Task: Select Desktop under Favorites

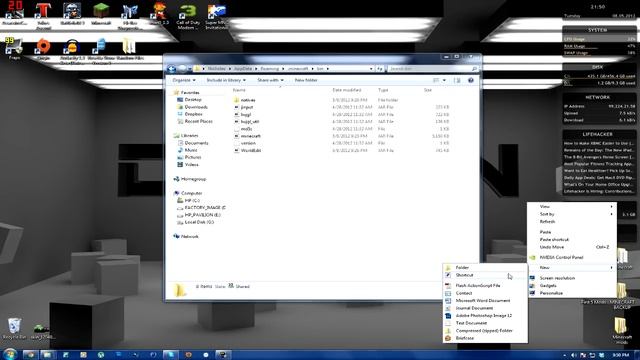Action: coord(193,100)
